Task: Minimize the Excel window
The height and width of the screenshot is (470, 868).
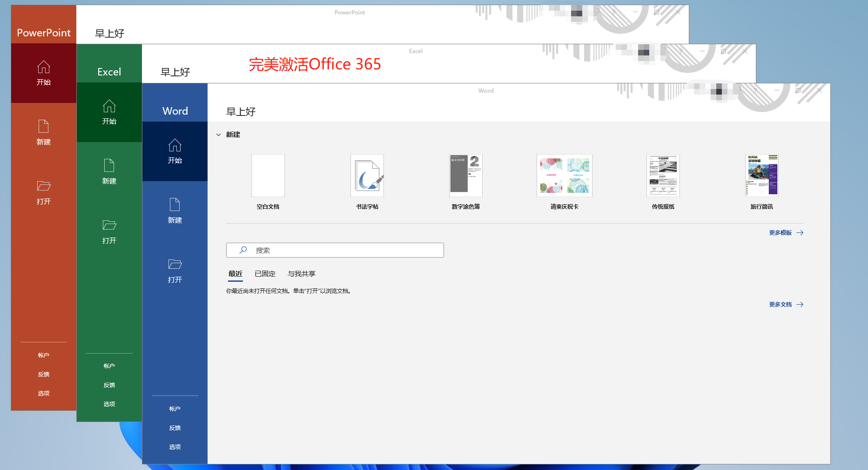Action: 702,51
